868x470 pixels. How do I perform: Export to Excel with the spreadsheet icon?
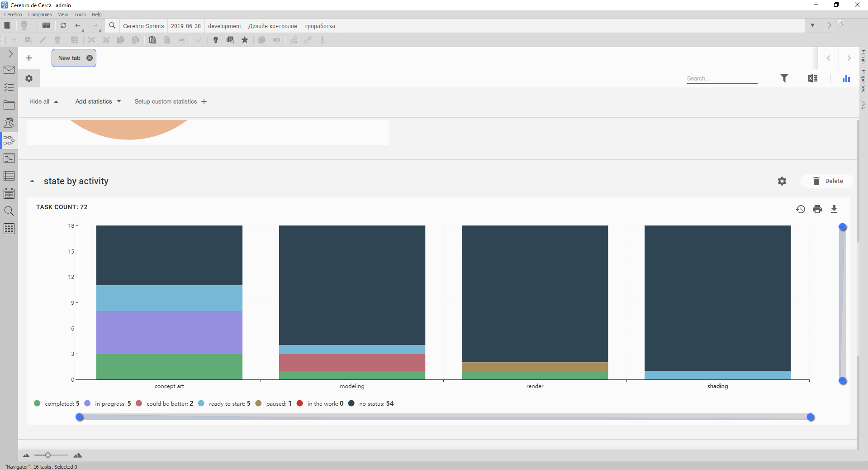point(813,78)
